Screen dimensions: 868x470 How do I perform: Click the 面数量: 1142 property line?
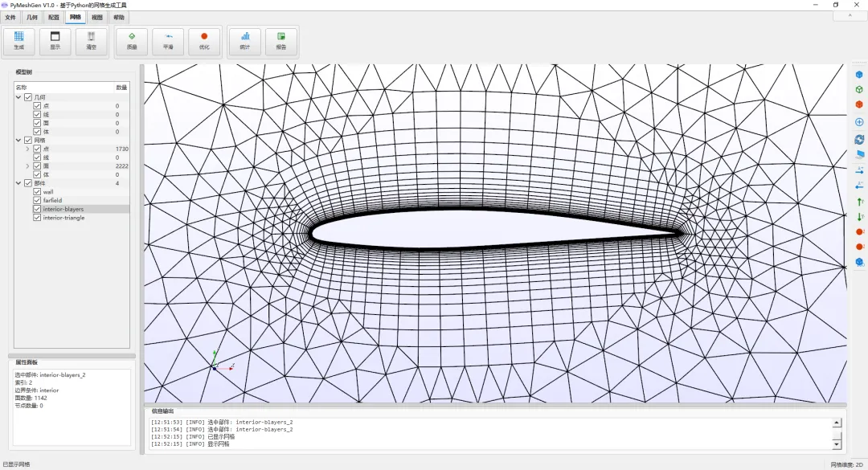pyautogui.click(x=31, y=398)
